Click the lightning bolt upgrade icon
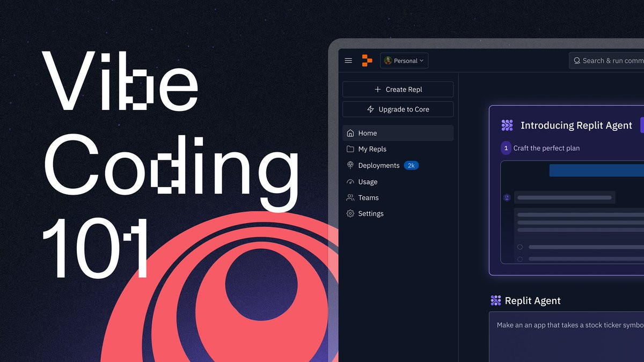The width and height of the screenshot is (644, 362). 370,109
